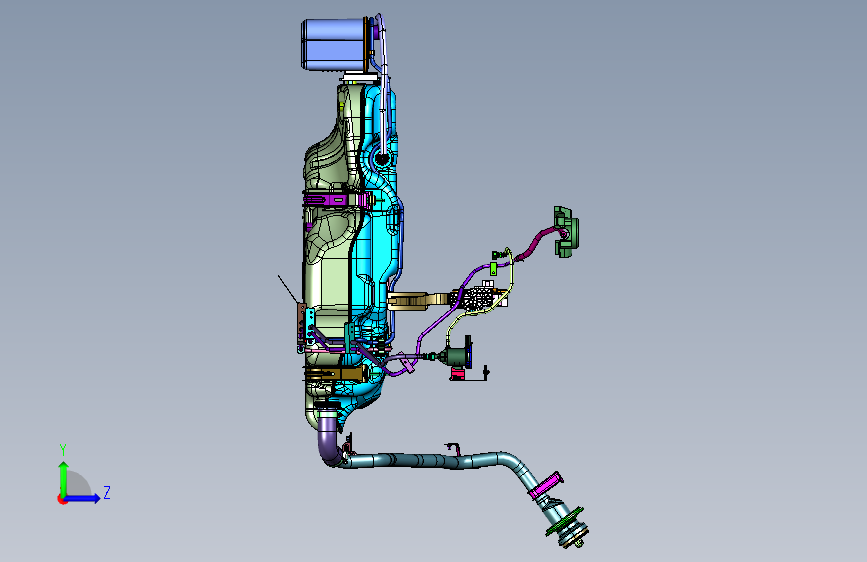Select the purple elbow hose below tank
867x562 pixels.
pos(329,440)
